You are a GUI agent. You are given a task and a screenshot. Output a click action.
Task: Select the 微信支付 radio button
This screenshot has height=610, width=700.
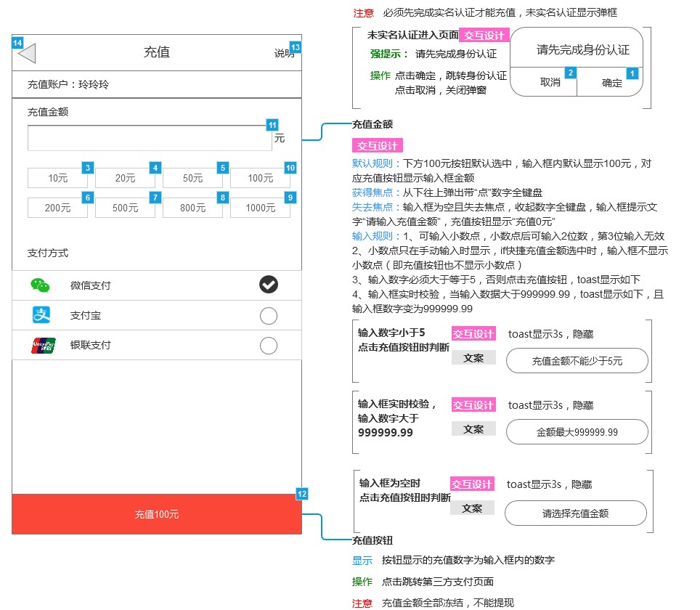269,285
